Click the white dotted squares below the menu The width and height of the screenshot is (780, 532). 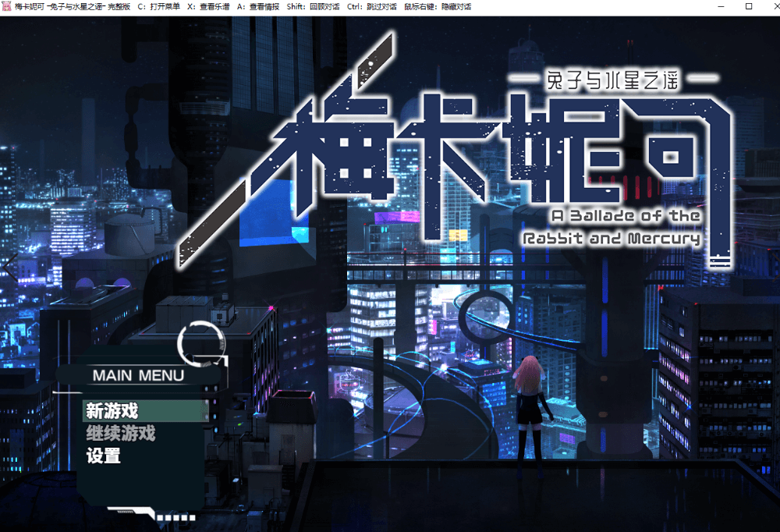(175, 516)
